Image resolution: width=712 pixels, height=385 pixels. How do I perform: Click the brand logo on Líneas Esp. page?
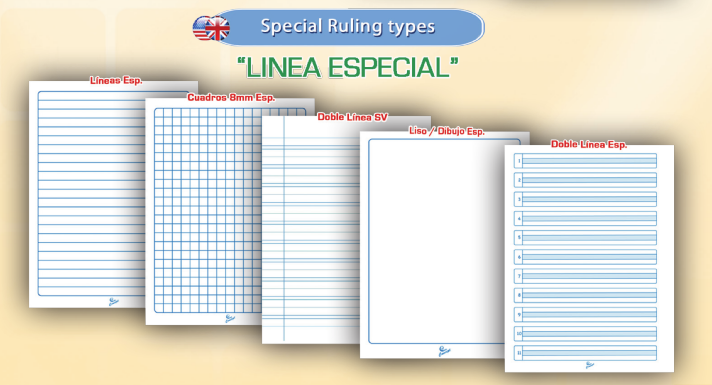[x=114, y=301]
